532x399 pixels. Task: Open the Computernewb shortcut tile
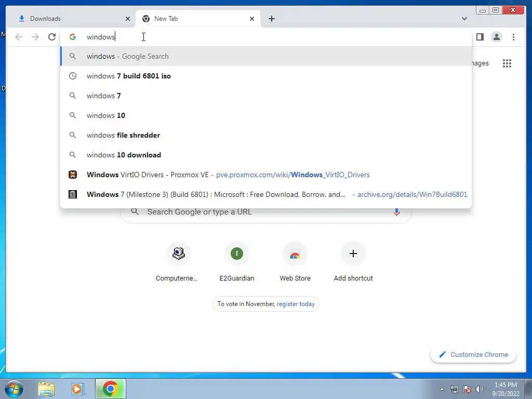[x=179, y=261]
